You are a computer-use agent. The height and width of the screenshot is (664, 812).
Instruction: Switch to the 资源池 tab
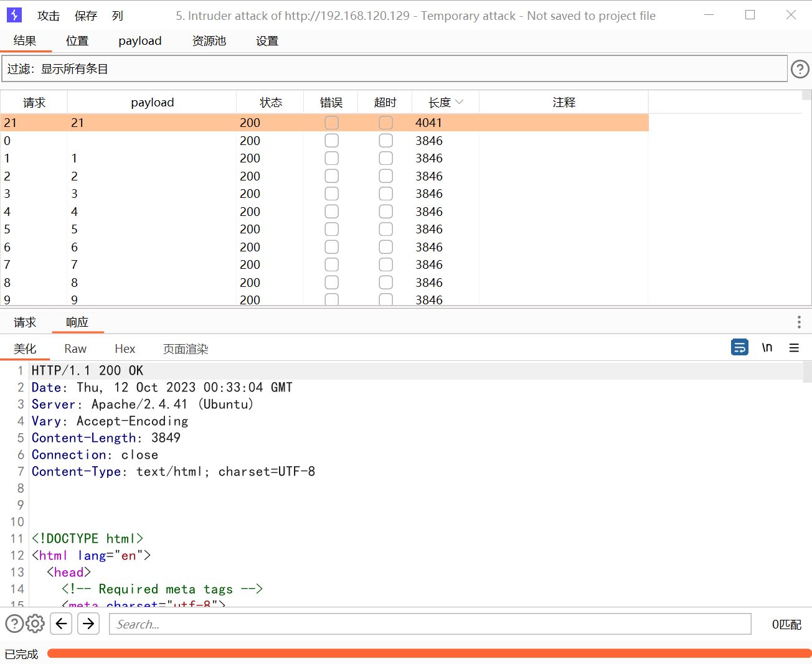coord(209,40)
